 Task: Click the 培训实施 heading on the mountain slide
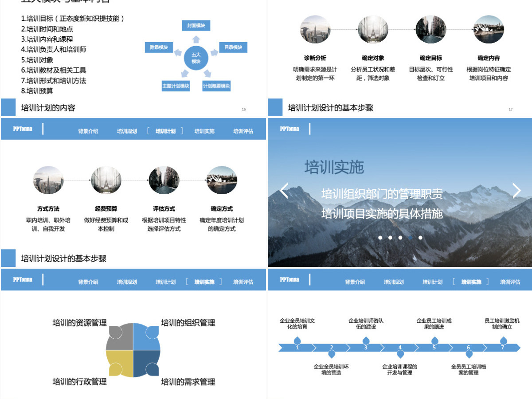(334, 167)
